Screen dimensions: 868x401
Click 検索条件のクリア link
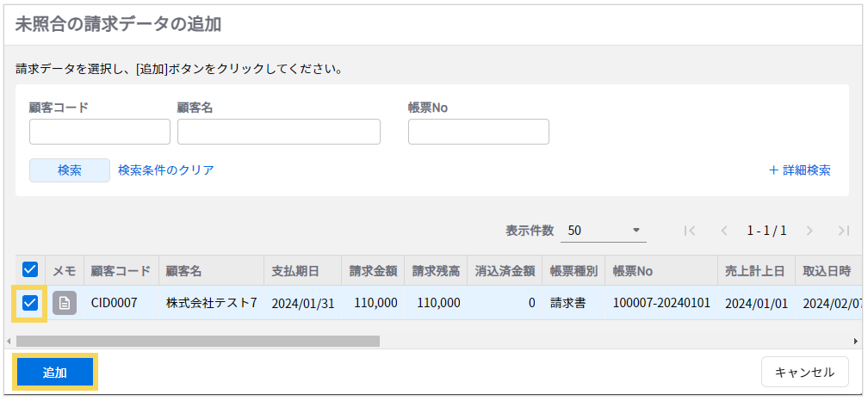(x=166, y=170)
